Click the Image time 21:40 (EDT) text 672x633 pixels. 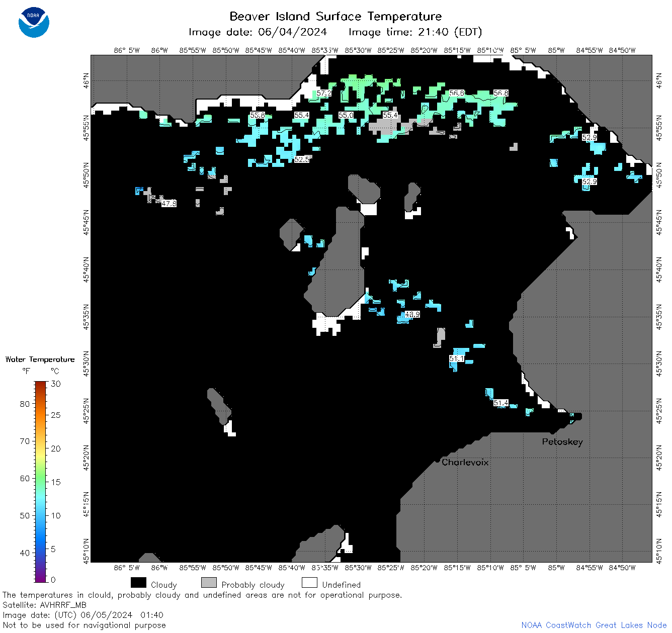415,32
